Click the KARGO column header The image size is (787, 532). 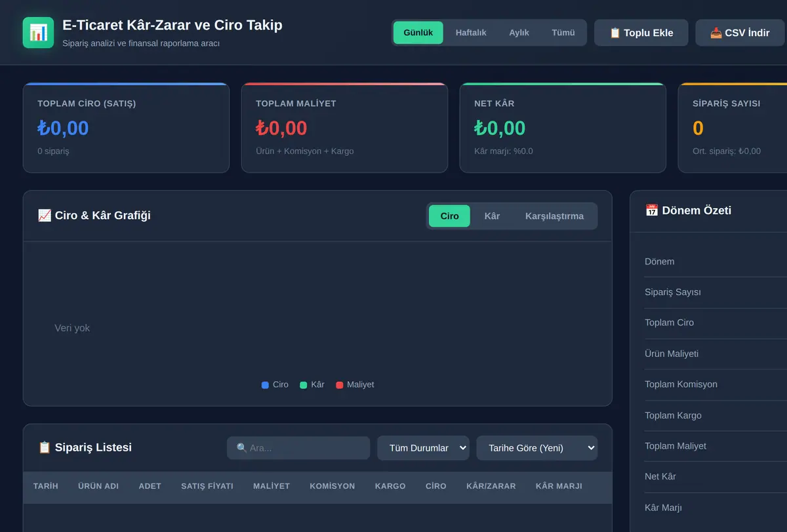(x=390, y=486)
